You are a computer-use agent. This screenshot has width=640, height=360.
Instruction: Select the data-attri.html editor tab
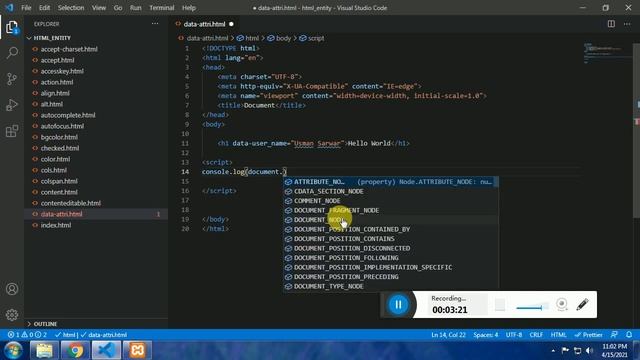pyautogui.click(x=204, y=24)
